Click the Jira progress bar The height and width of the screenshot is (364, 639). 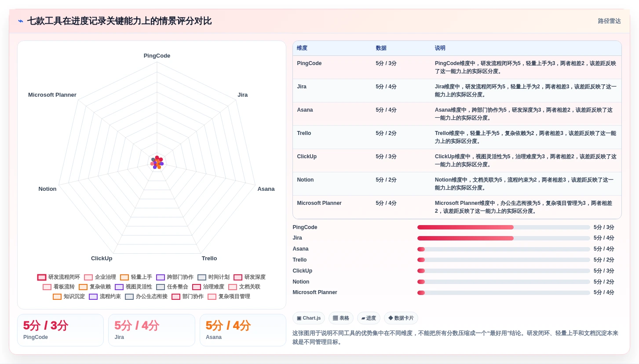(504, 238)
